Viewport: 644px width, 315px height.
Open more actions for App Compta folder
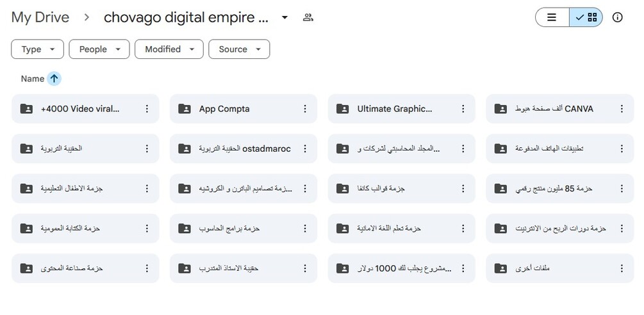tap(305, 109)
